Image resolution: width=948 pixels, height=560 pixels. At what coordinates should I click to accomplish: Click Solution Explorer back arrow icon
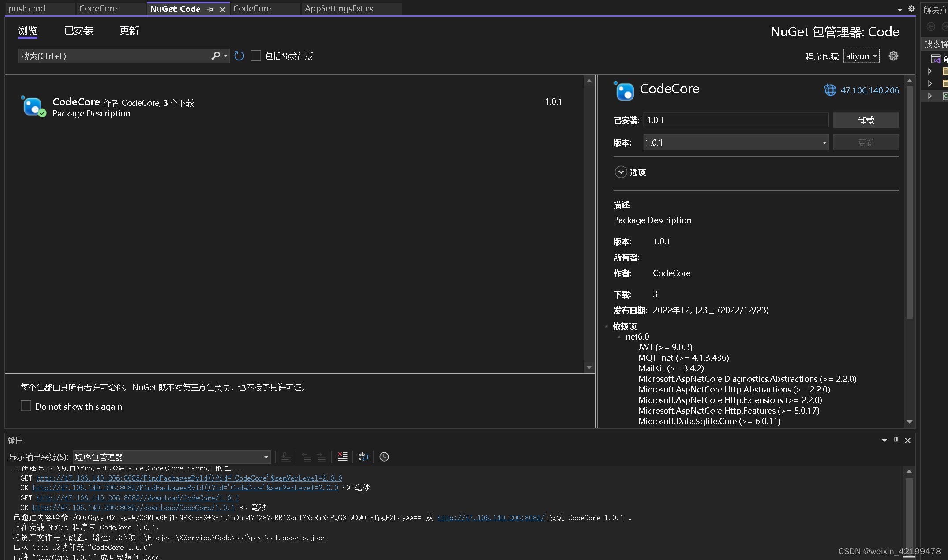click(931, 27)
